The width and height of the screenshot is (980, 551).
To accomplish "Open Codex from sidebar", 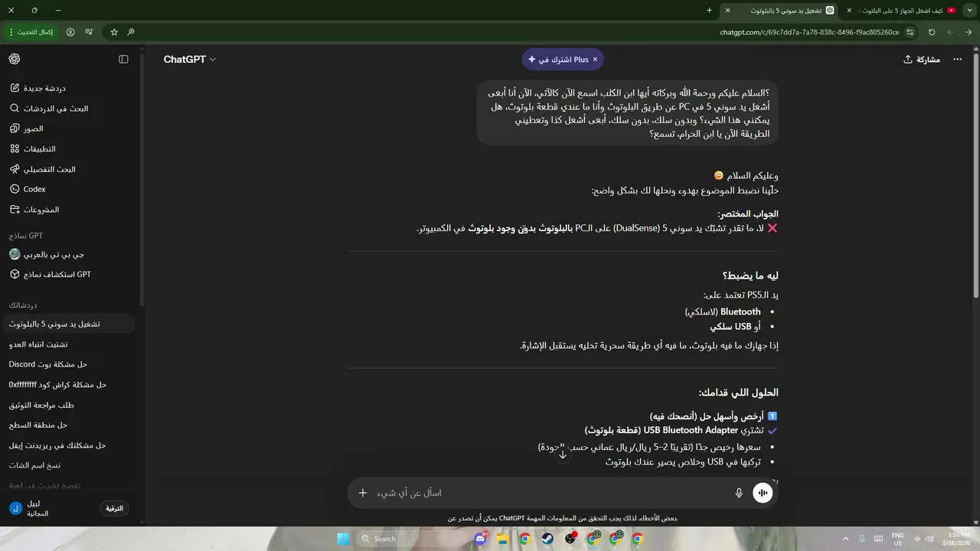I will pos(28,189).
